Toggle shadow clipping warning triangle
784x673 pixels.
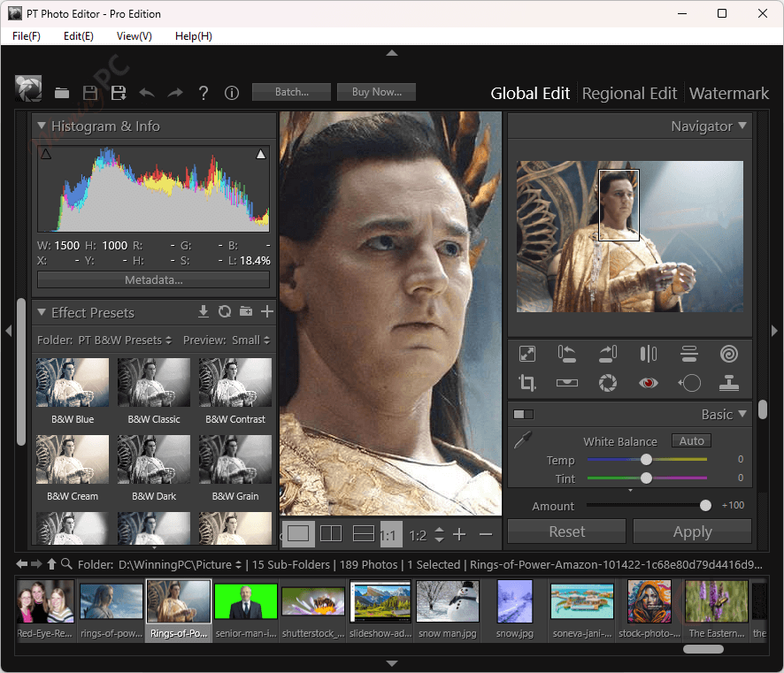(x=45, y=154)
